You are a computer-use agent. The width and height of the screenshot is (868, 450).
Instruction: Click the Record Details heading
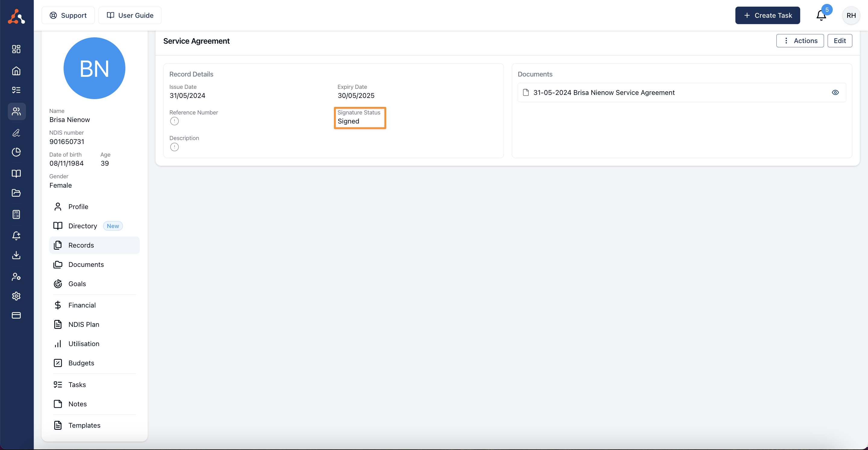pos(191,74)
